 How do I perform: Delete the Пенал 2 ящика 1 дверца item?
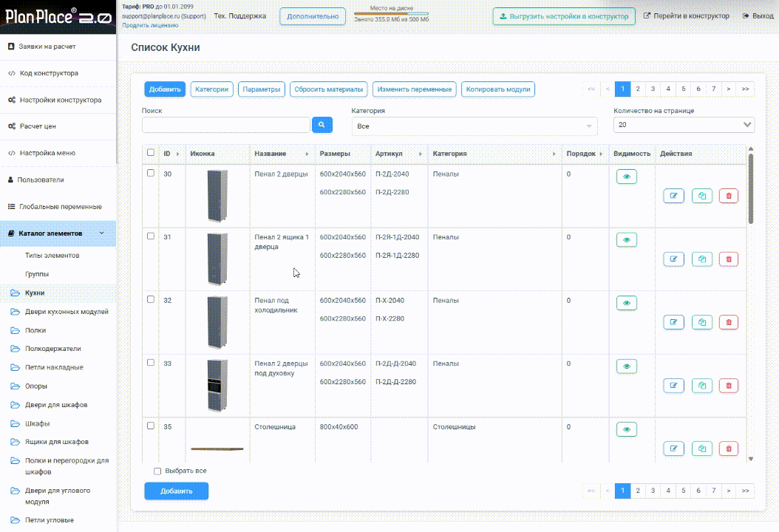click(729, 259)
